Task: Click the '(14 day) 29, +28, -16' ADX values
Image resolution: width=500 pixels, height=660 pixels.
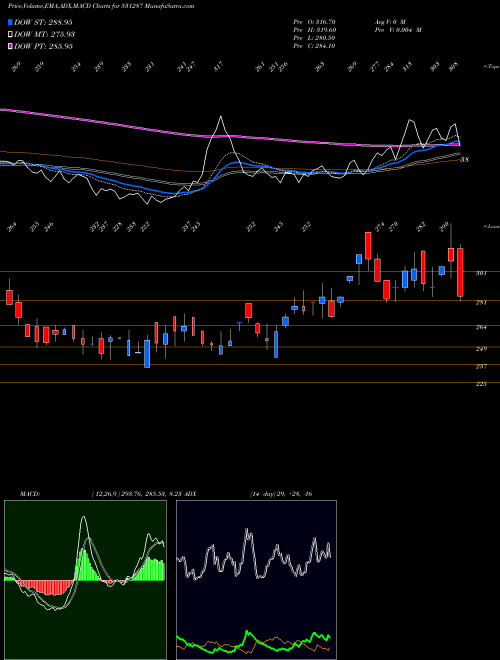Action: 281,494
